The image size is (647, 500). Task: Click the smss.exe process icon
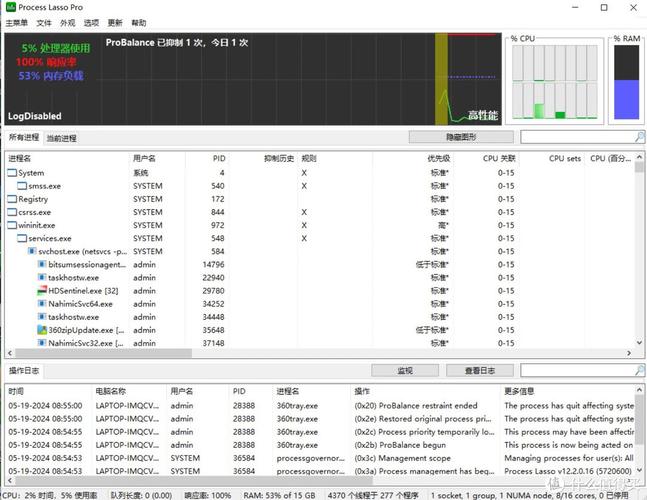[x=22, y=186]
